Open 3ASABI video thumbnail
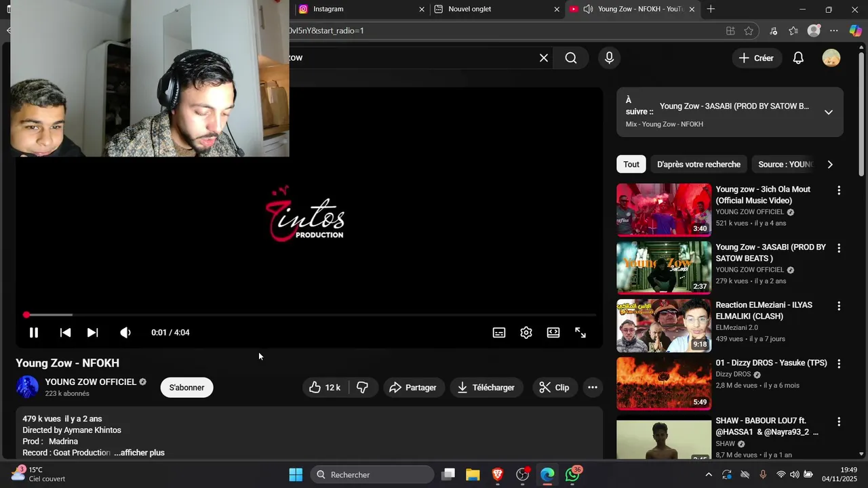 [x=664, y=267]
